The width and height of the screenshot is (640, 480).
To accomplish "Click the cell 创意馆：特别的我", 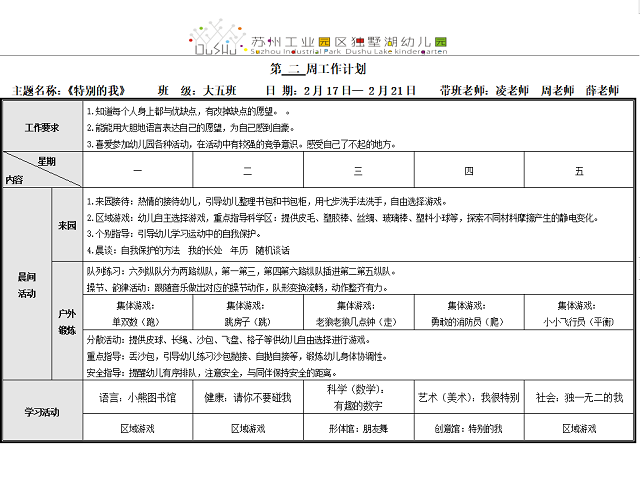I will (469, 428).
